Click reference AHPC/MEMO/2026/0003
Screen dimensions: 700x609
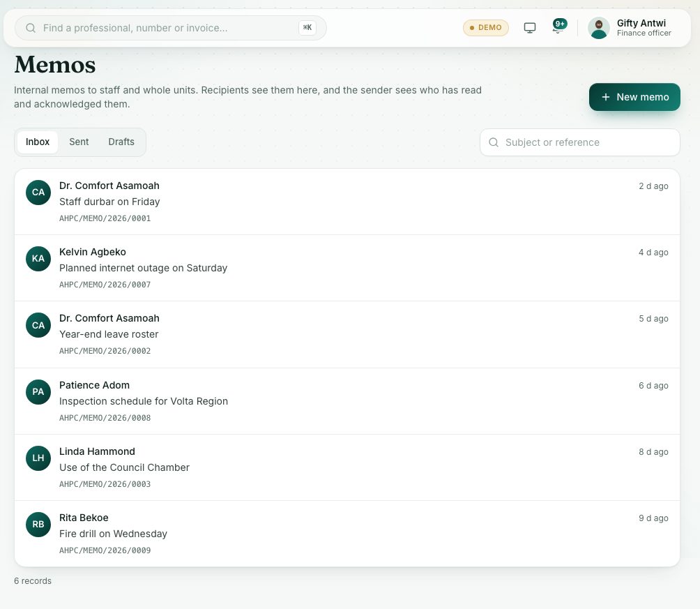[x=105, y=484]
